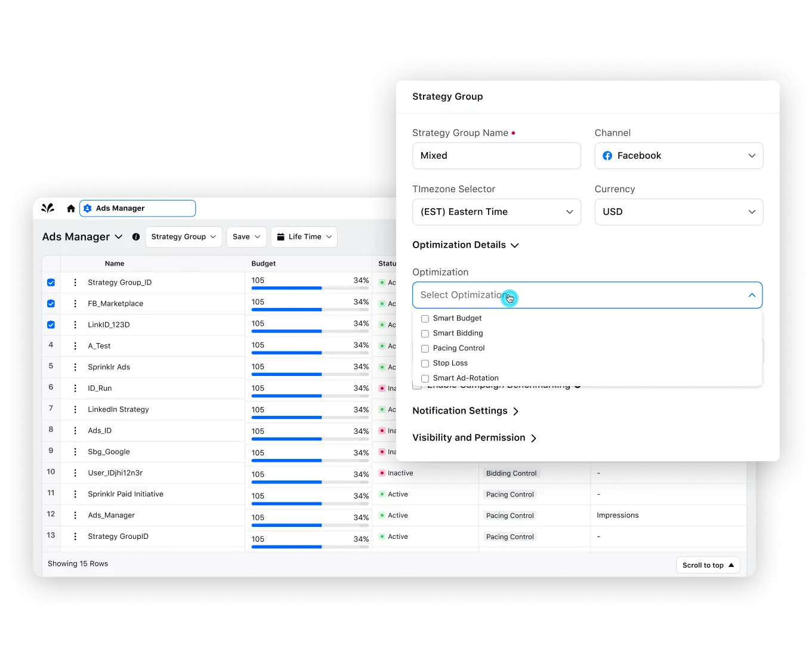Viewport: 812px width, 657px height.
Task: Go to the home icon
Action: [x=71, y=208]
